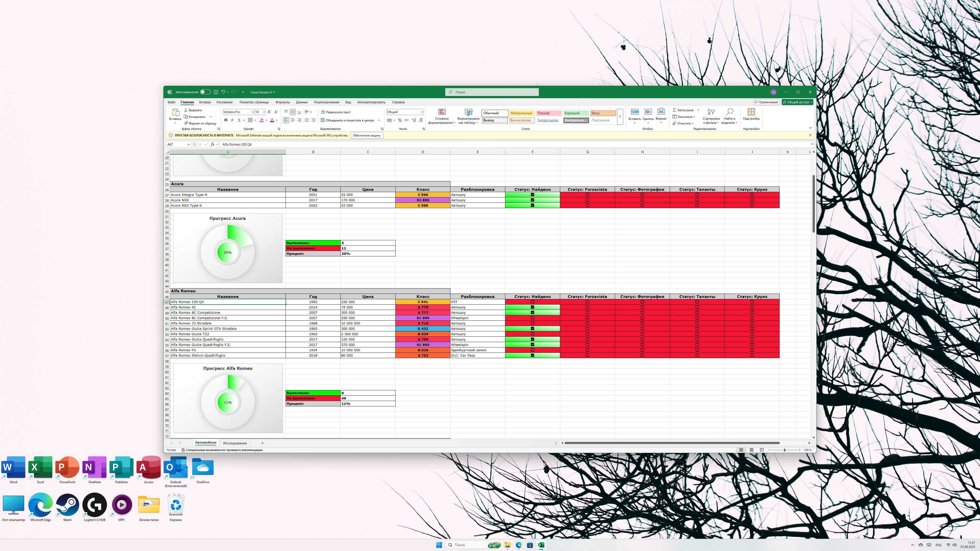This screenshot has width=980, height=551.
Task: Open the font name dropdown Verdana Pro
Action: [252, 112]
